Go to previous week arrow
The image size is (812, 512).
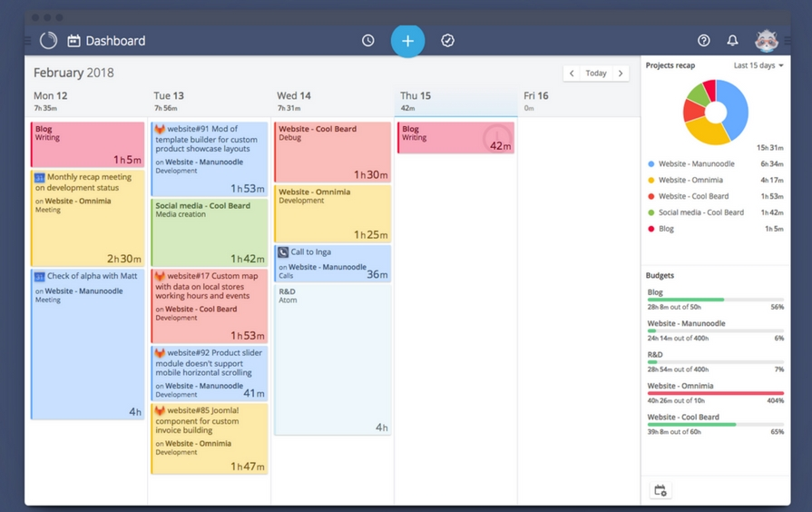click(572, 73)
